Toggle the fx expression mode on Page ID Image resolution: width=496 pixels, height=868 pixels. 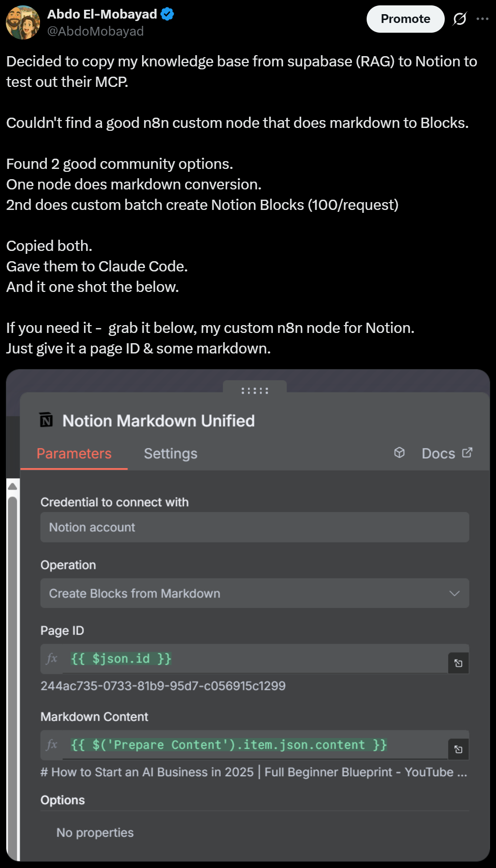[52, 659]
